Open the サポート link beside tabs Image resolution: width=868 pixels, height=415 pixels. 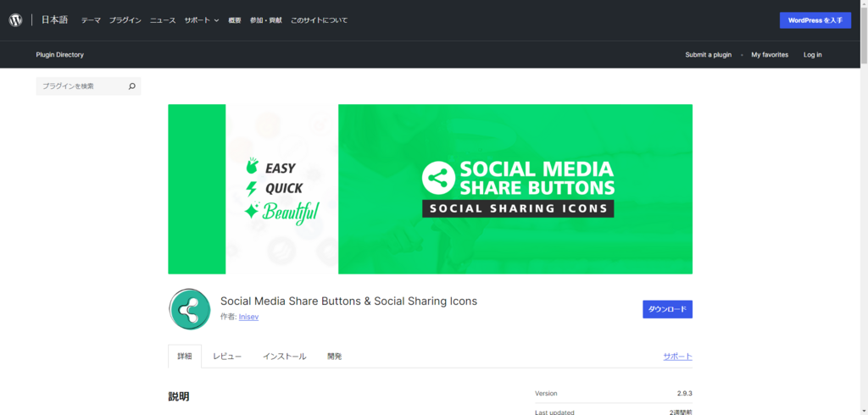click(x=677, y=357)
